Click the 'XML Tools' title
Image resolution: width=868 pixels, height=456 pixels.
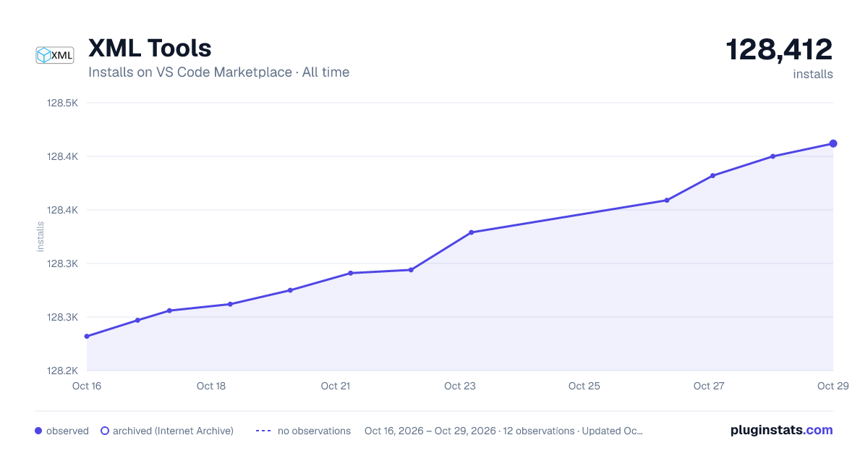pos(150,48)
